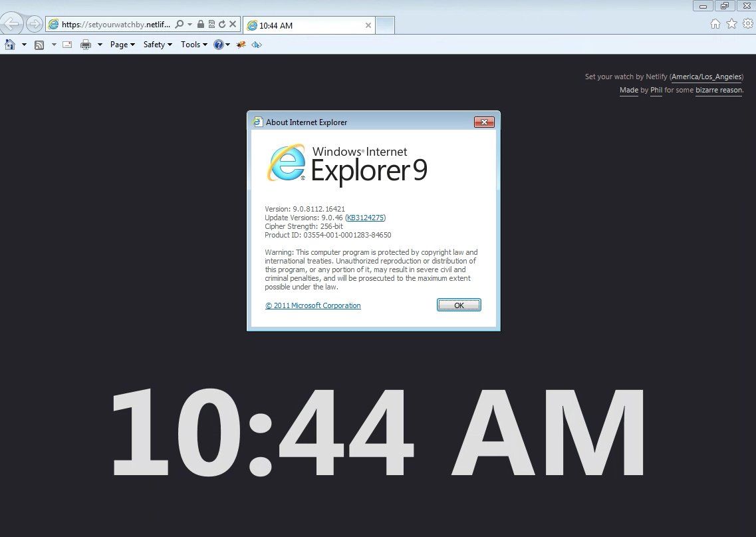Image resolution: width=756 pixels, height=537 pixels.
Task: Open the Safety menu
Action: pos(158,45)
